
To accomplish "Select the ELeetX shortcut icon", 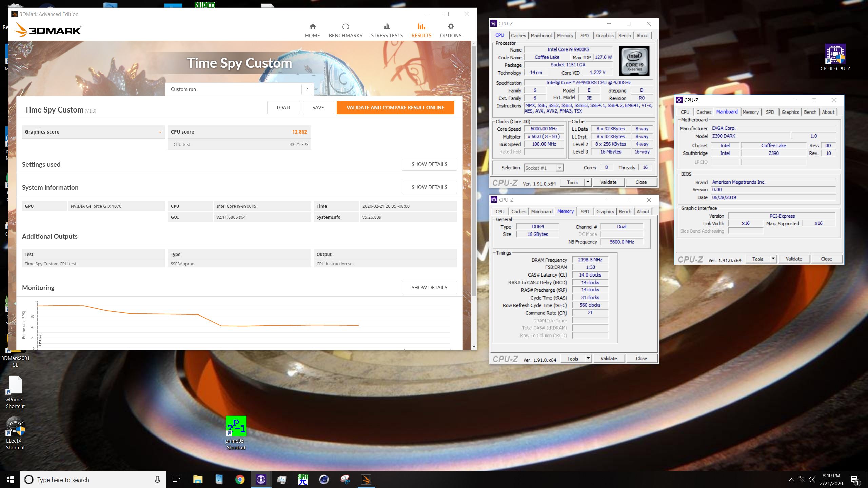I will 15,433.
